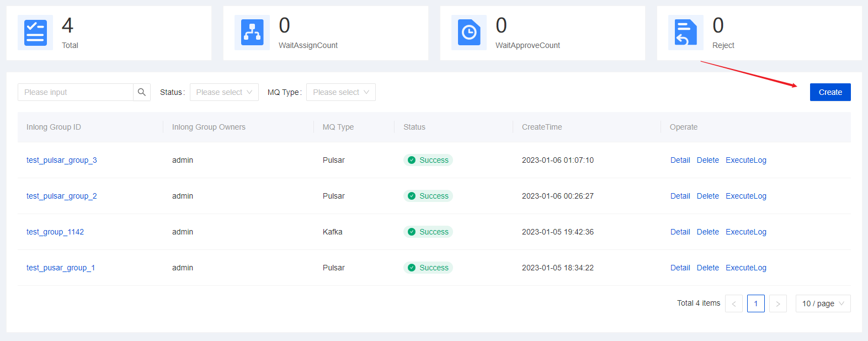The height and width of the screenshot is (341, 868).
Task: Click the Create button
Action: (830, 92)
